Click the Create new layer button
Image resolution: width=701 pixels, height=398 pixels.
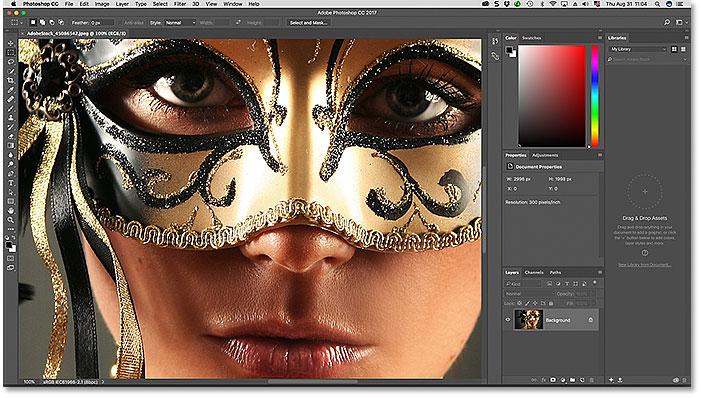583,380
